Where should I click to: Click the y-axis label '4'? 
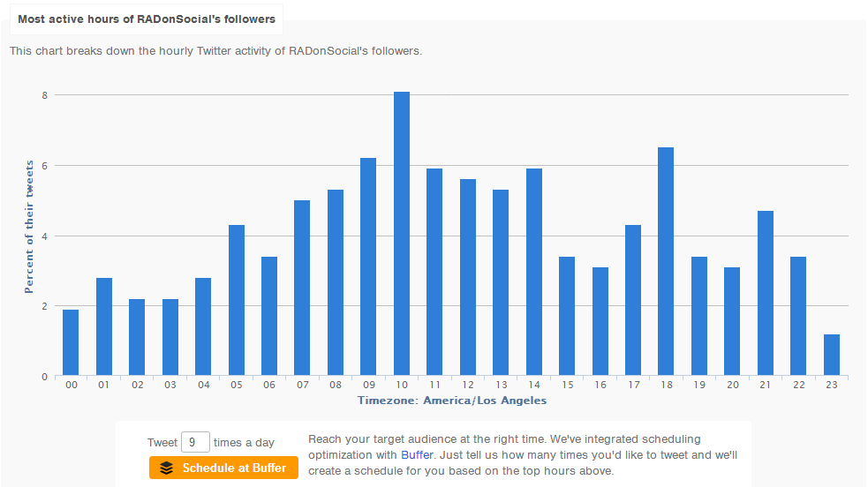[44, 236]
